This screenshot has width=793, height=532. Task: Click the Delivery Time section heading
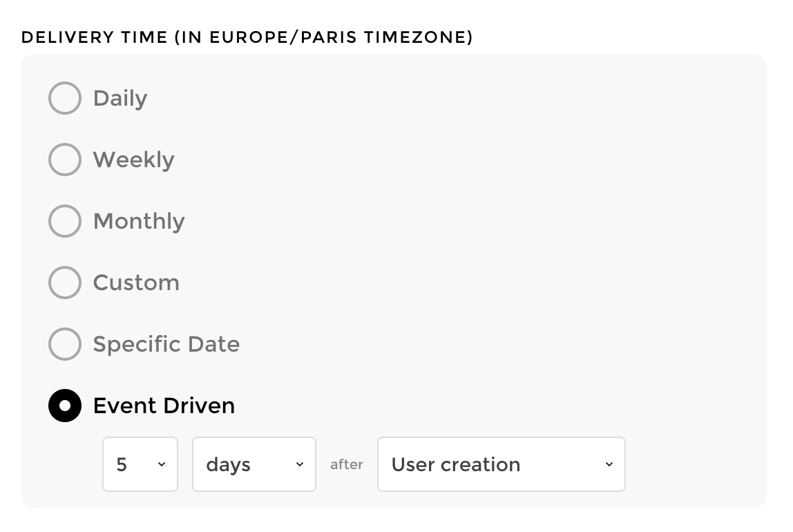click(x=247, y=37)
